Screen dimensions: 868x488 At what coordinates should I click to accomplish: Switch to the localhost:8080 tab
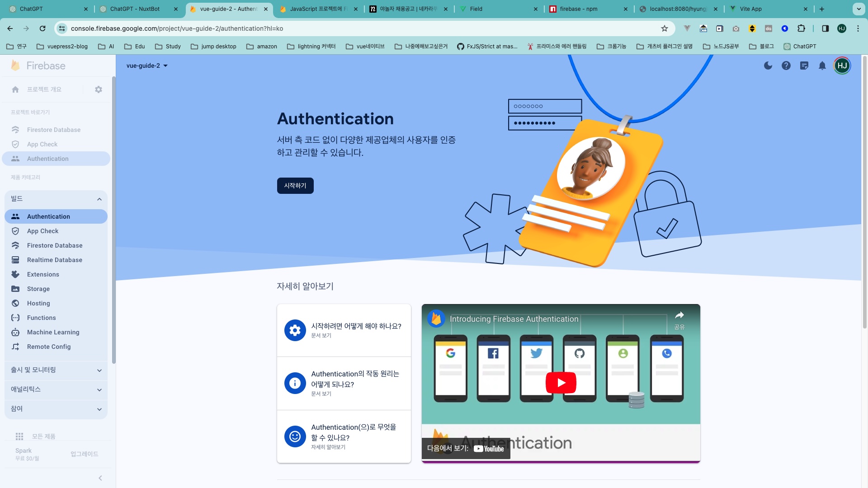[x=679, y=9]
